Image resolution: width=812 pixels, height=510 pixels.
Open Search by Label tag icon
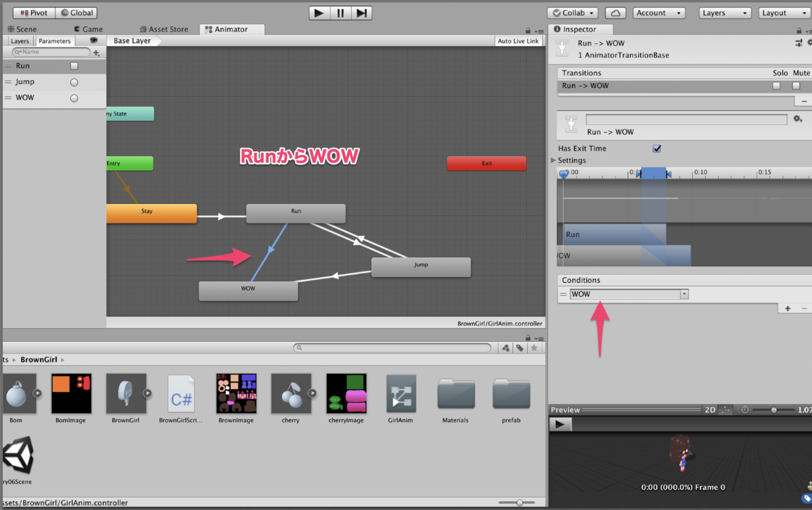pos(520,347)
